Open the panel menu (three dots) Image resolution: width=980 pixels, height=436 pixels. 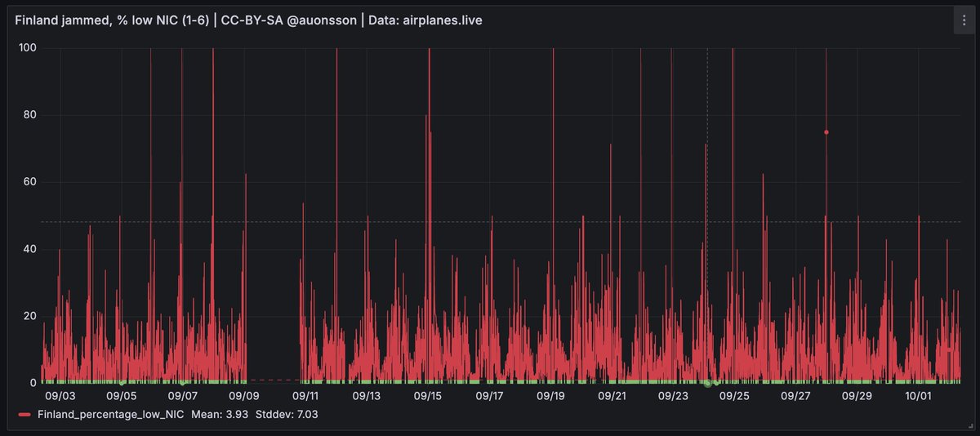pos(963,21)
